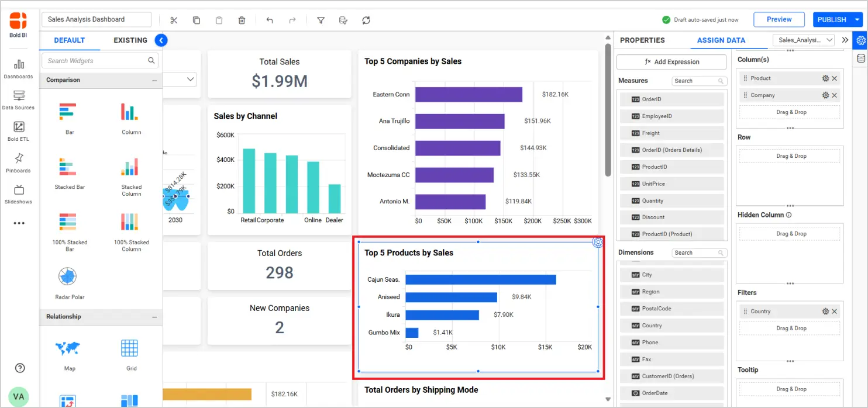Open the help question mark icon

(20, 368)
